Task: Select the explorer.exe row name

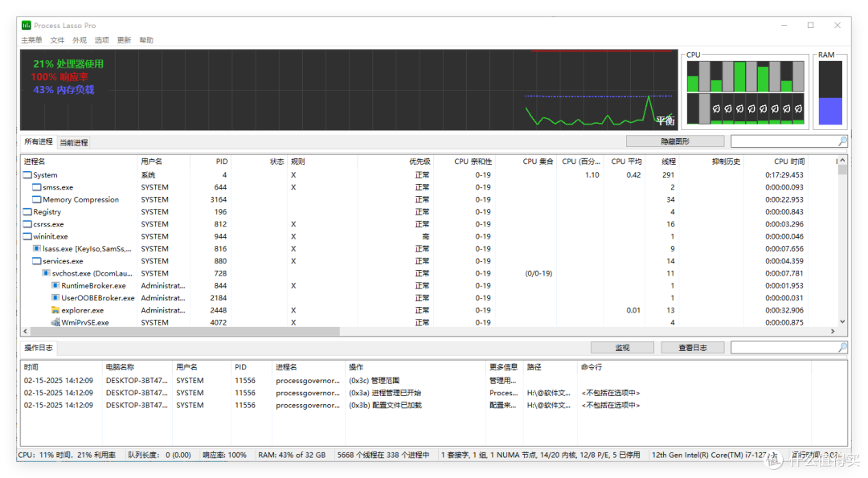Action: coord(82,310)
